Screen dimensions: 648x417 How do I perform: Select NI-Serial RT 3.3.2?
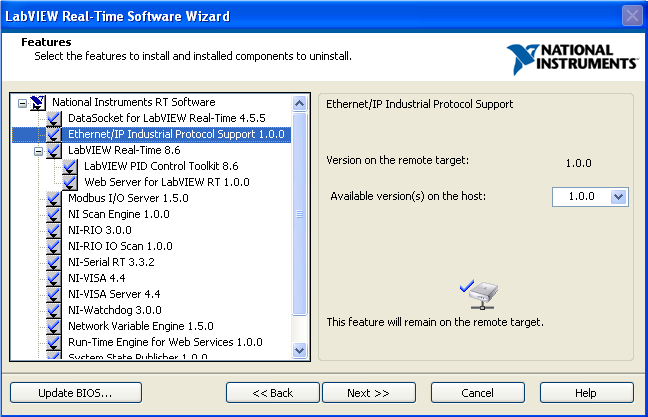point(111,262)
